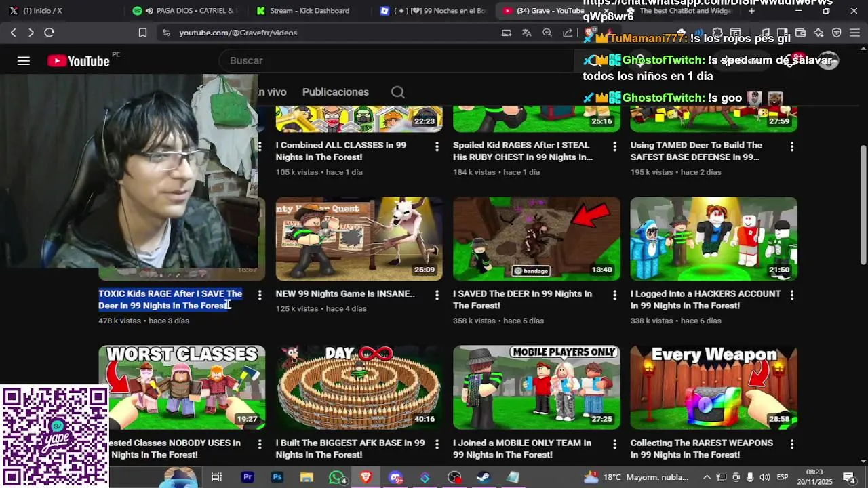Switch to PAGA DIOS Spotify browser tab
Viewport: 868px width, 488px height.
[186, 11]
